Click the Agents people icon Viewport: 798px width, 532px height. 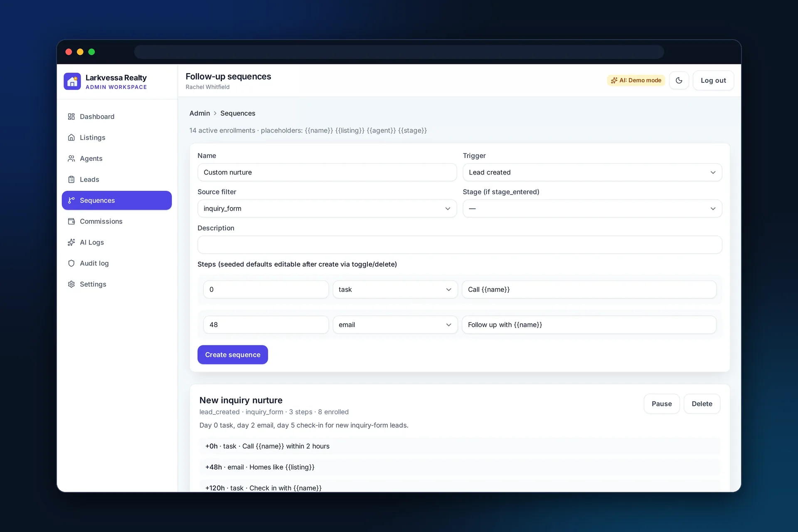tap(71, 158)
